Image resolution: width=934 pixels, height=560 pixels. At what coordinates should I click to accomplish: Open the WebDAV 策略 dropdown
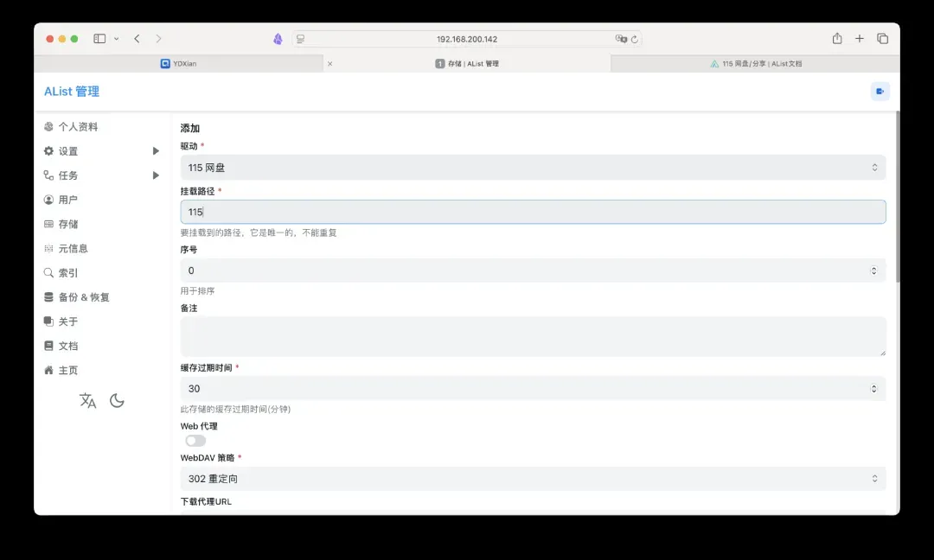533,479
